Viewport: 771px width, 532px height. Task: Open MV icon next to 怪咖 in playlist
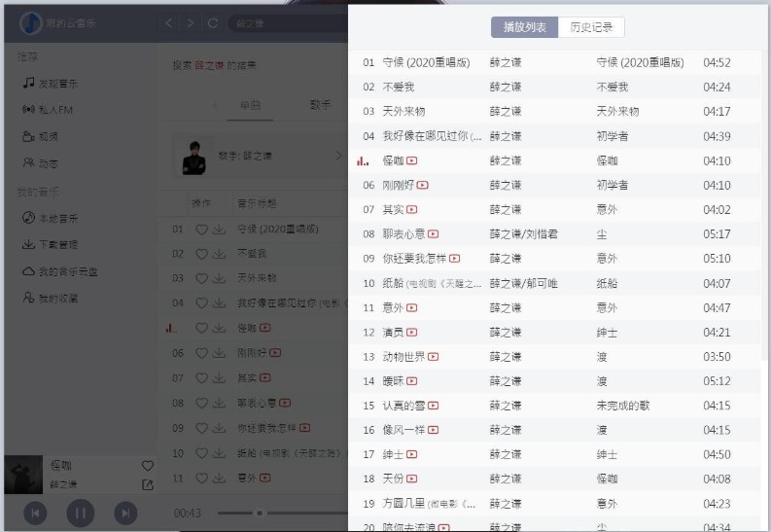pos(412,160)
